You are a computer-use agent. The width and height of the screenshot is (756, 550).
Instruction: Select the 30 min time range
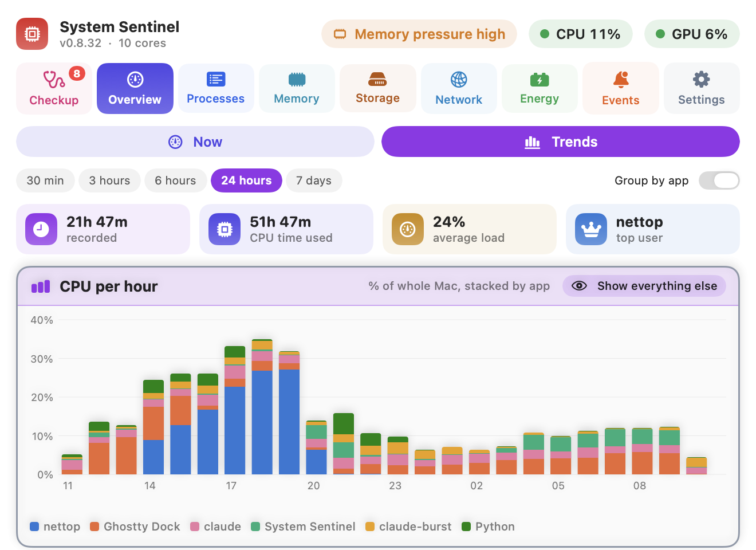coord(45,180)
